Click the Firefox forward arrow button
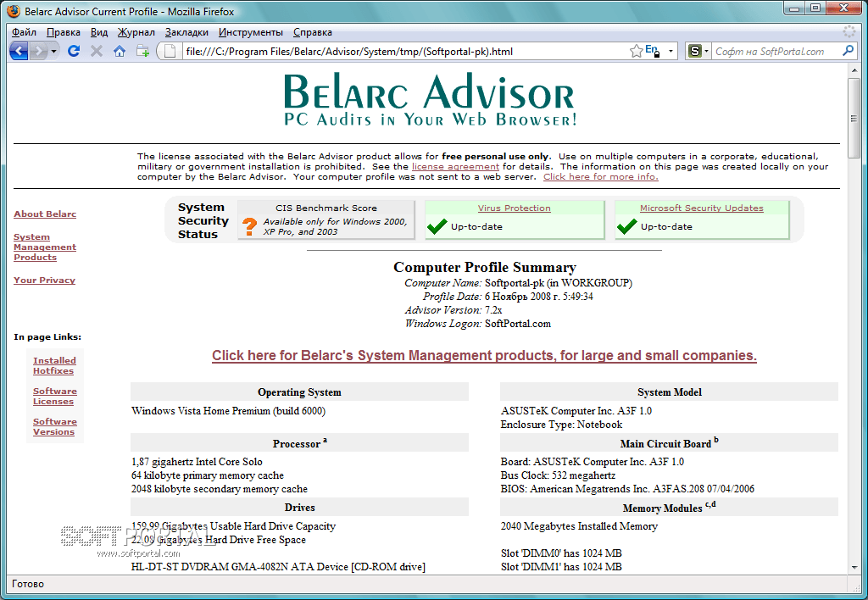The width and height of the screenshot is (868, 600). coord(38,52)
